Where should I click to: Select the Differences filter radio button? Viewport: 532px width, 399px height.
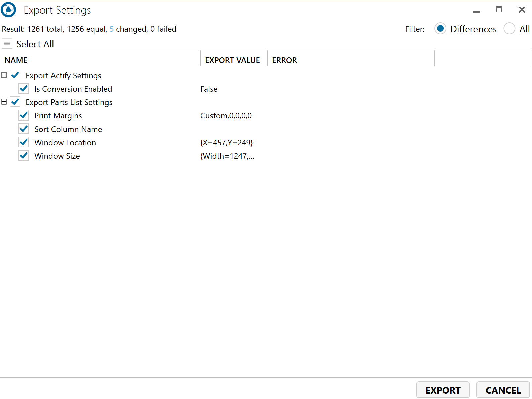point(440,29)
